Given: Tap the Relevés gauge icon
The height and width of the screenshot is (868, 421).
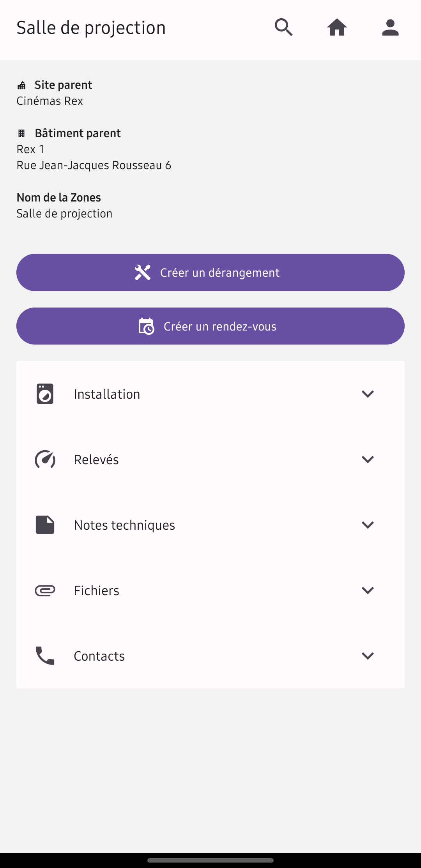Looking at the screenshot, I should (45, 459).
